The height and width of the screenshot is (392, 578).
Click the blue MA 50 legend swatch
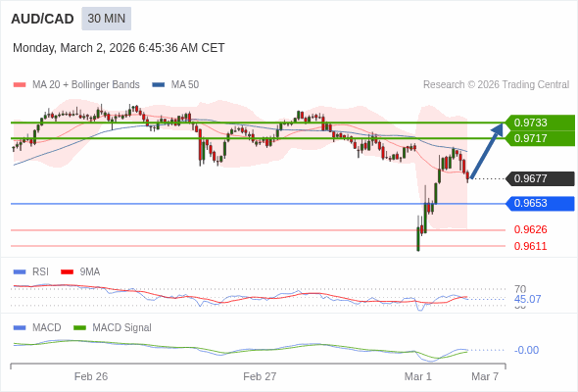point(159,85)
